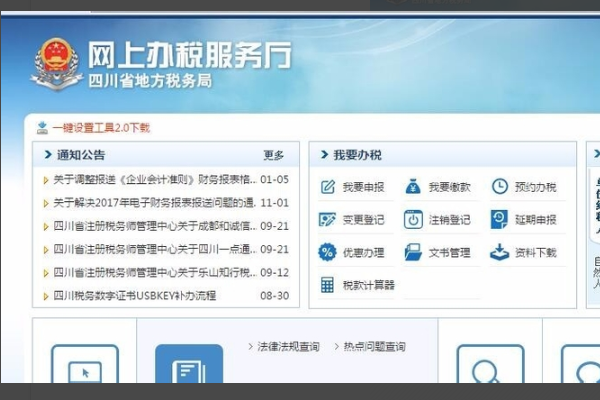600x400 pixels.
Task: Expand the 热点问题查询 entry
Action: pos(373,347)
